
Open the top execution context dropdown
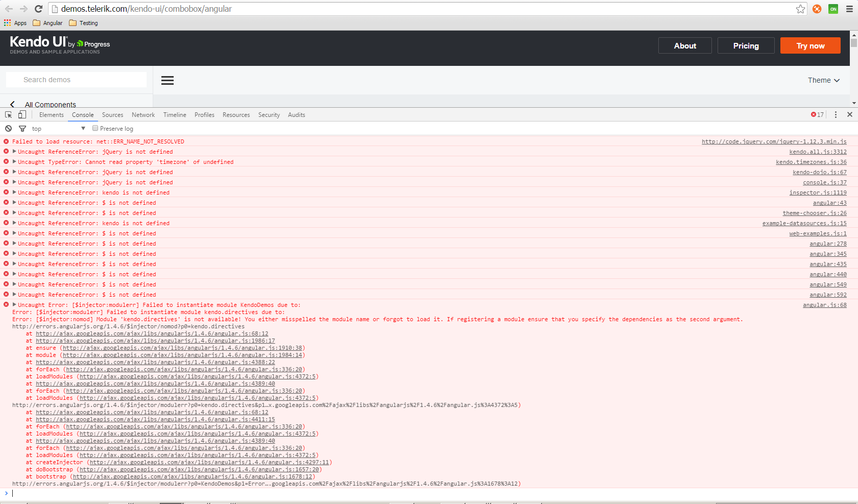click(58, 129)
